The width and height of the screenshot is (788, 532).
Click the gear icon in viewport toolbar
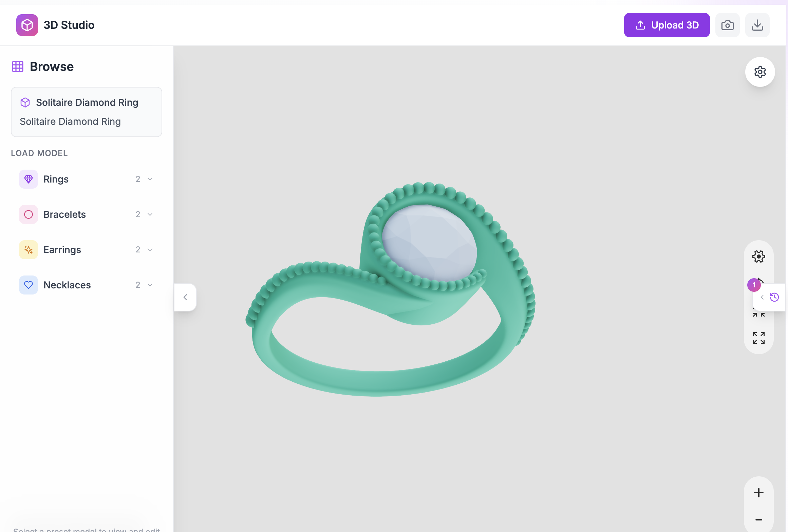point(759,256)
